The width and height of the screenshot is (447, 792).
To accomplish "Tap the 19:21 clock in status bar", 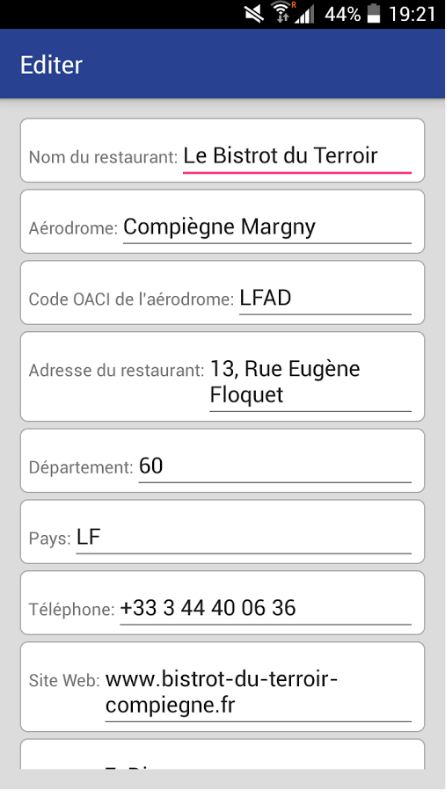I will [x=412, y=14].
